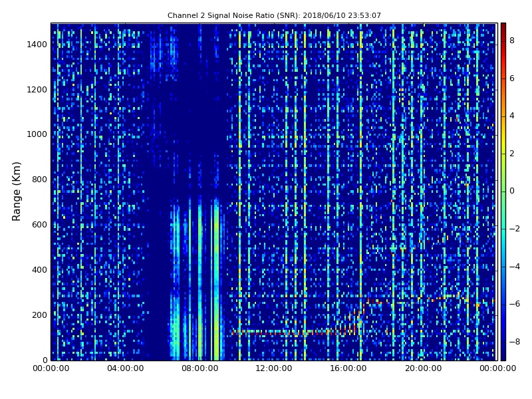Click the colorbar tick label '6'
The height and width of the screenshot is (399, 532).
tap(512, 78)
